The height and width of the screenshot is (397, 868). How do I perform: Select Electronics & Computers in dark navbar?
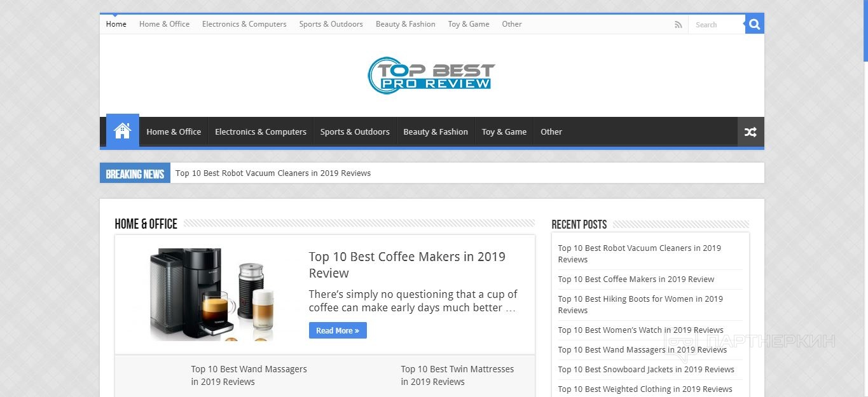coord(261,132)
